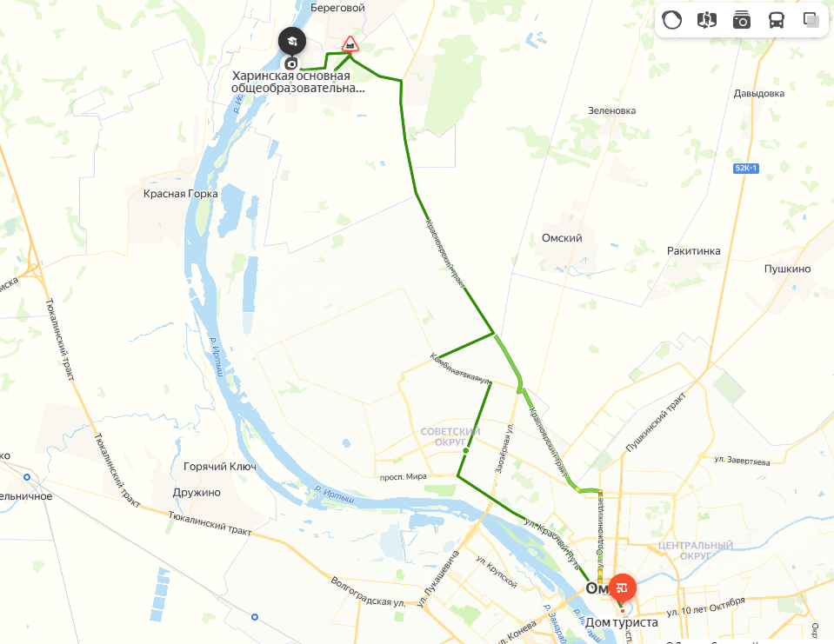Open the stories sticker icon in toolbar

pos(671,20)
